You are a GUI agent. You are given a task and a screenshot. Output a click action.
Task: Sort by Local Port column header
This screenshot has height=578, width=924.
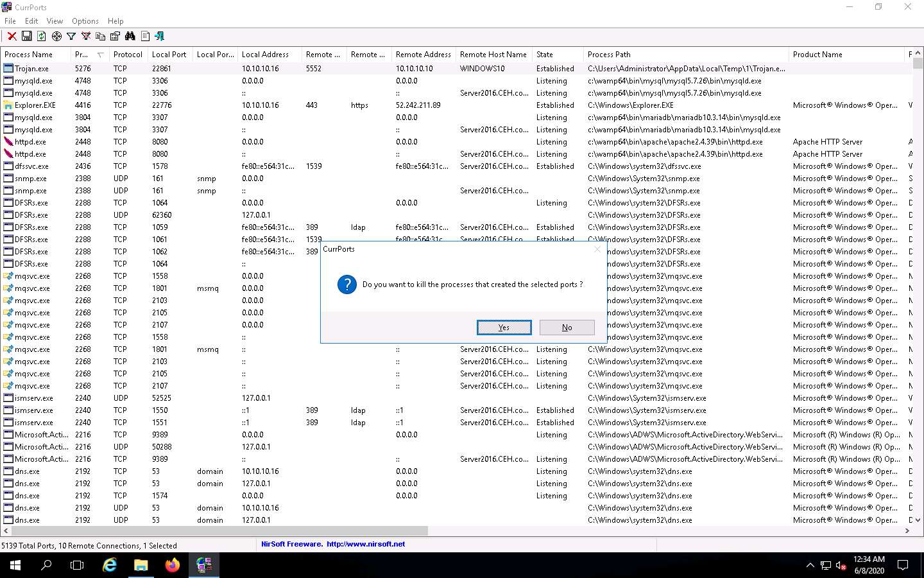(170, 55)
